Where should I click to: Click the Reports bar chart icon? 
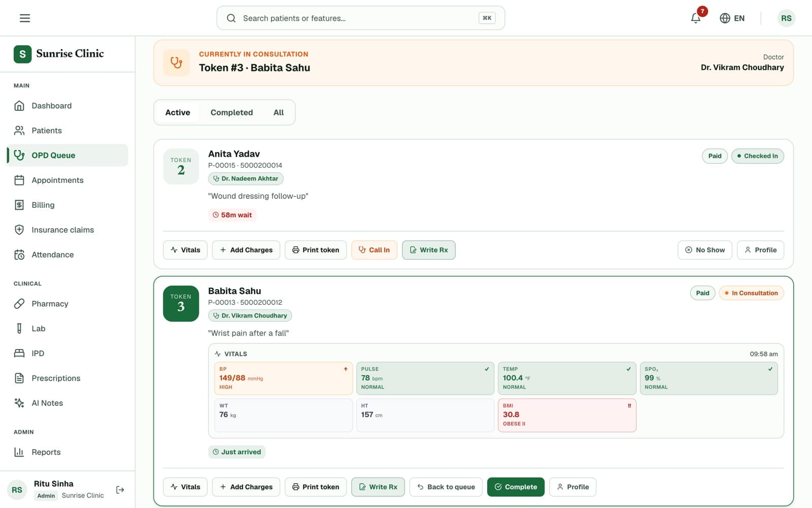coord(19,452)
